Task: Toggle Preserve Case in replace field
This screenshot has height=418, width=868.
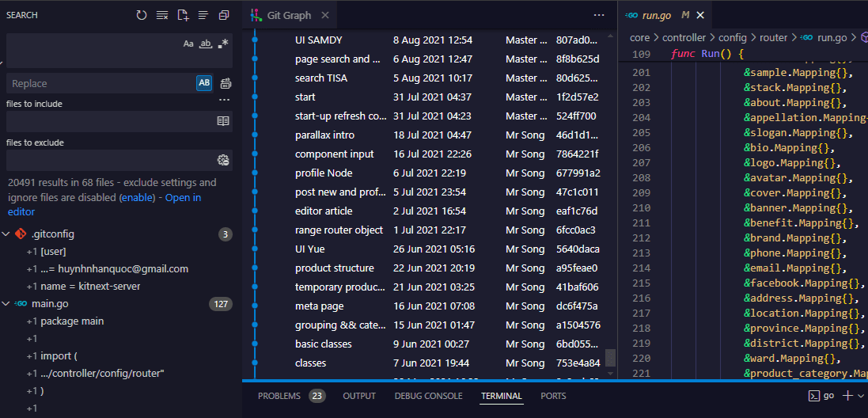Action: (204, 83)
